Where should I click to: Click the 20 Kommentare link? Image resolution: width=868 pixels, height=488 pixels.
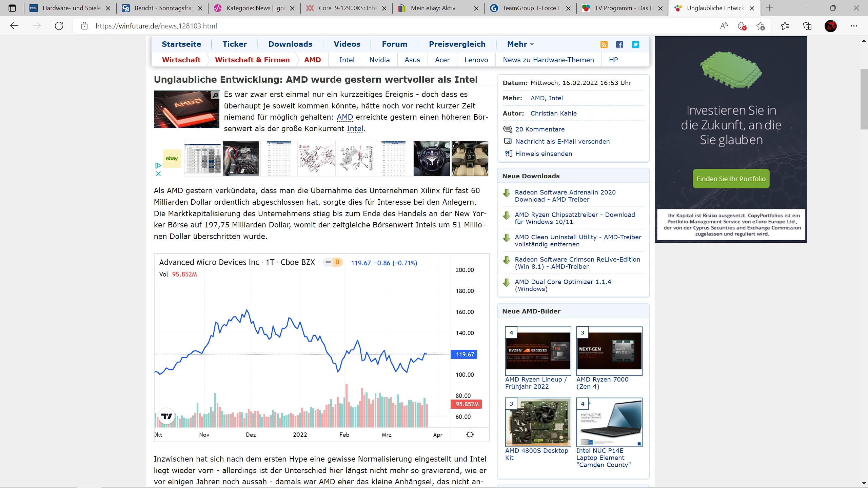tap(540, 129)
